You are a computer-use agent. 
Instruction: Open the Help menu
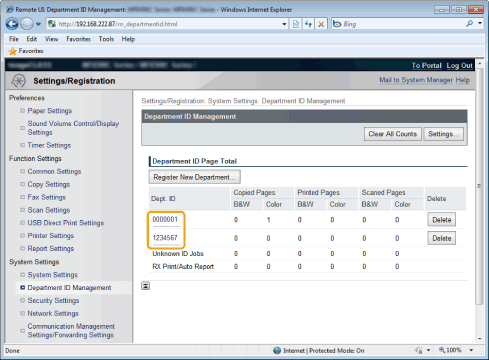click(128, 39)
